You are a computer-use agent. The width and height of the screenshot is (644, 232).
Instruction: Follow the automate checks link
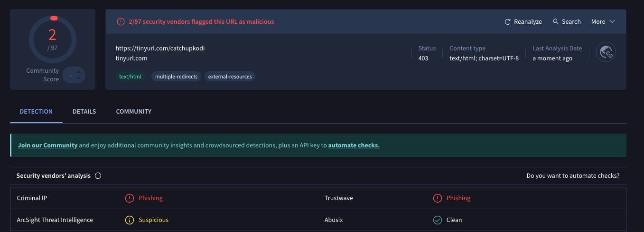point(354,145)
